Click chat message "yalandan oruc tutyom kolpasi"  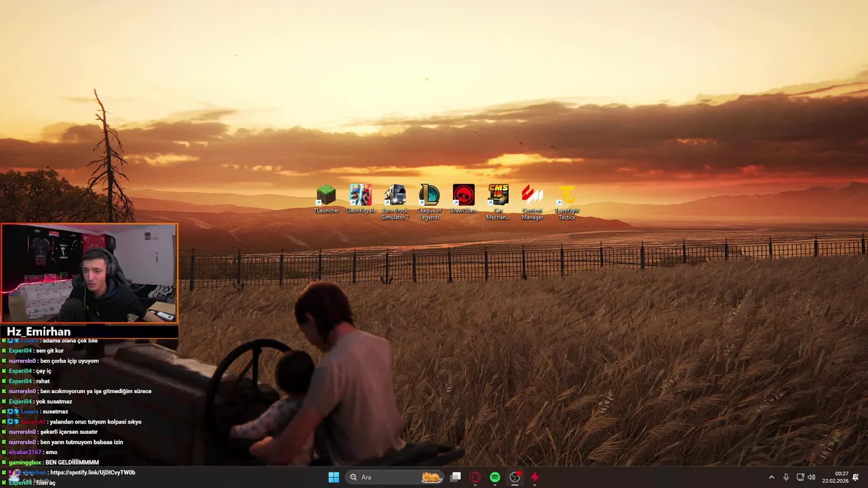point(96,422)
